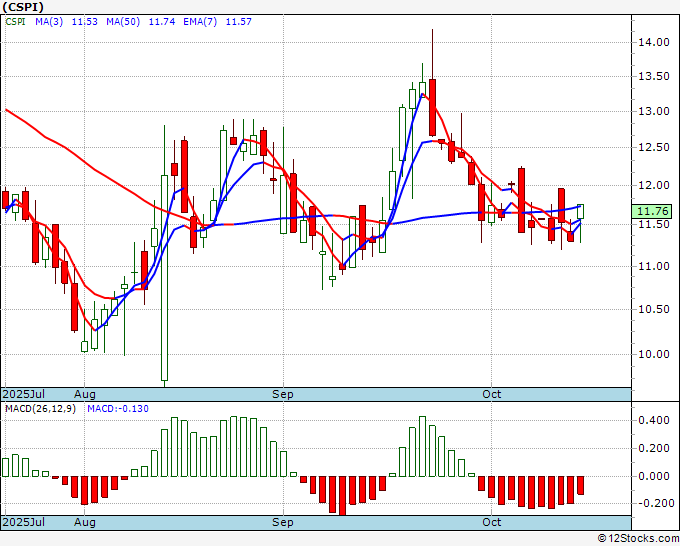Click the 10.00 price axis label

tap(654, 354)
